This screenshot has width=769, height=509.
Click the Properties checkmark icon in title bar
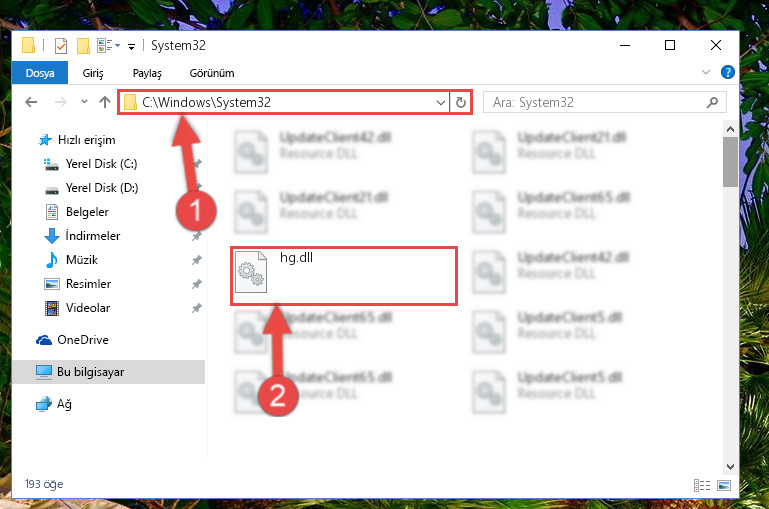click(x=61, y=46)
